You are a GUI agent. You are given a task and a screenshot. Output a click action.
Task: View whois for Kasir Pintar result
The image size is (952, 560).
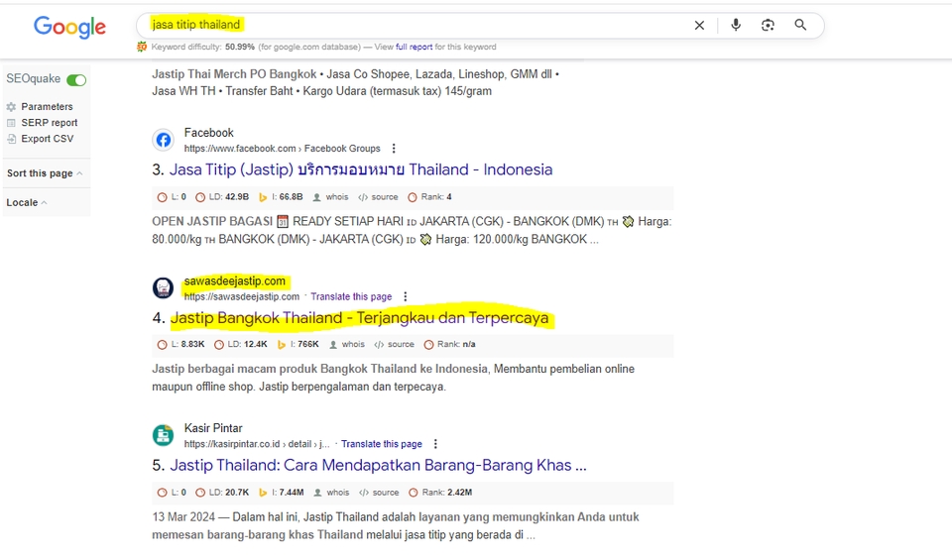(331, 492)
